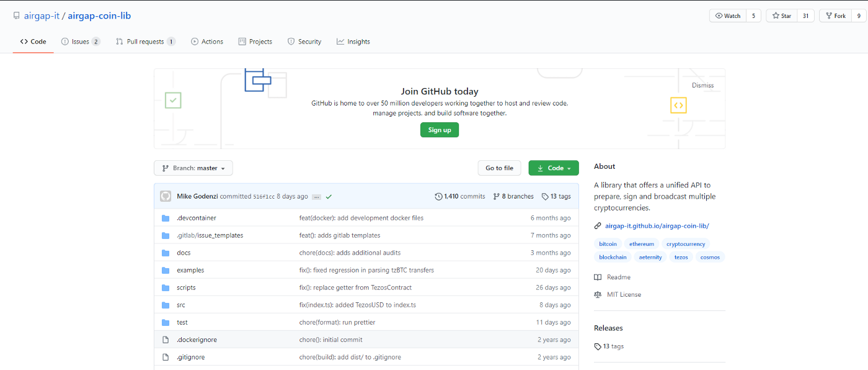Click the src folder icon
This screenshot has height=370, width=868.
166,305
